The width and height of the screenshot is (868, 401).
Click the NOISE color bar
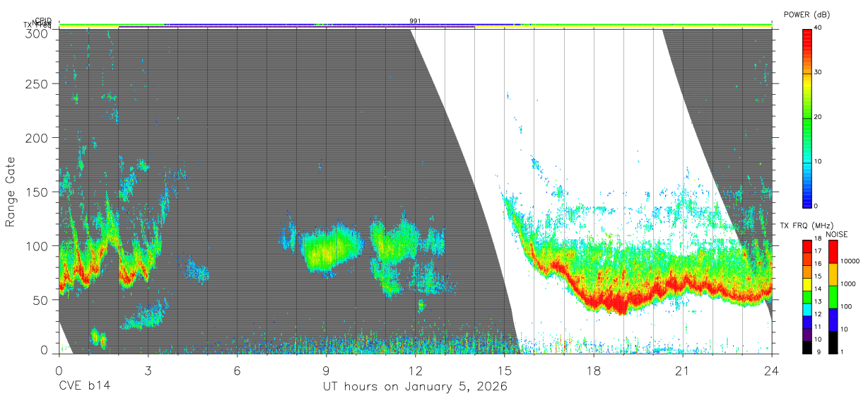coord(832,297)
